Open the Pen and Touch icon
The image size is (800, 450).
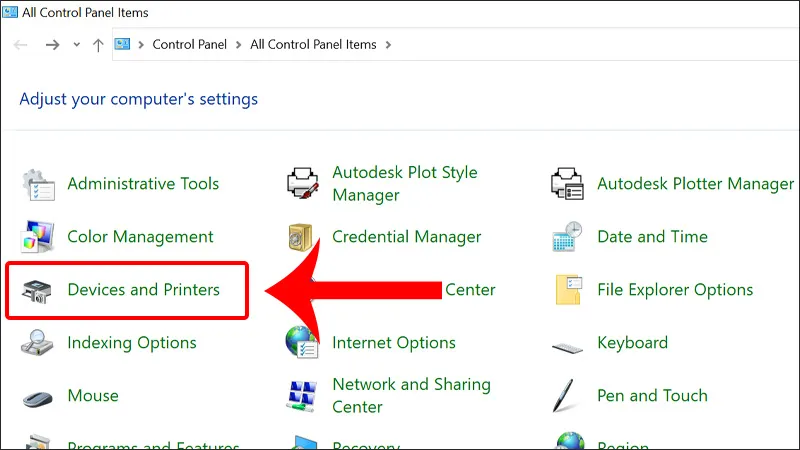click(567, 396)
